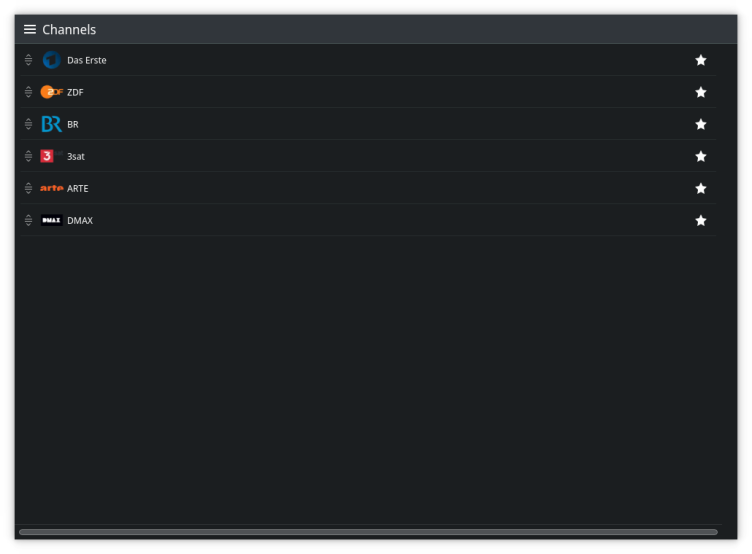Select the ARTE channel name
Image resolution: width=752 pixels, height=554 pixels.
pyautogui.click(x=78, y=189)
